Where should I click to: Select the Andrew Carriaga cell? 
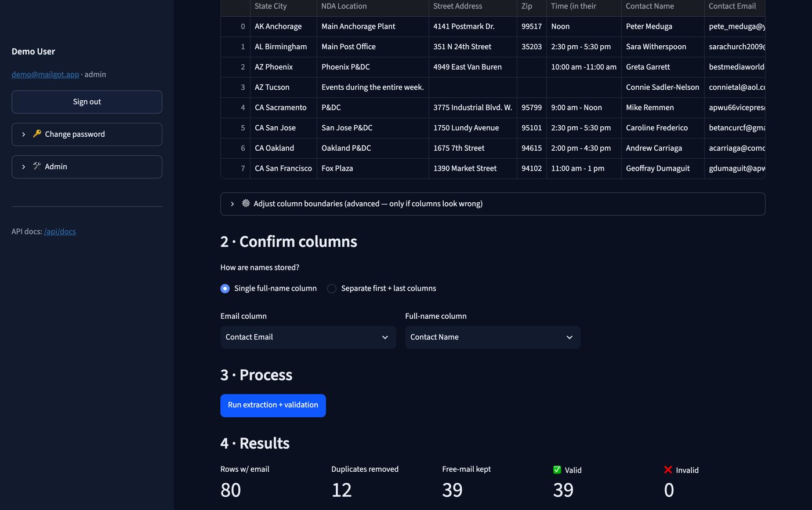pos(663,148)
